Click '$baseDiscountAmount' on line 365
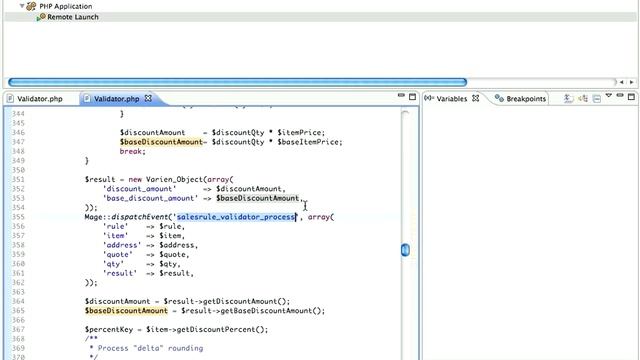This screenshot has width=640, height=360. [127, 311]
